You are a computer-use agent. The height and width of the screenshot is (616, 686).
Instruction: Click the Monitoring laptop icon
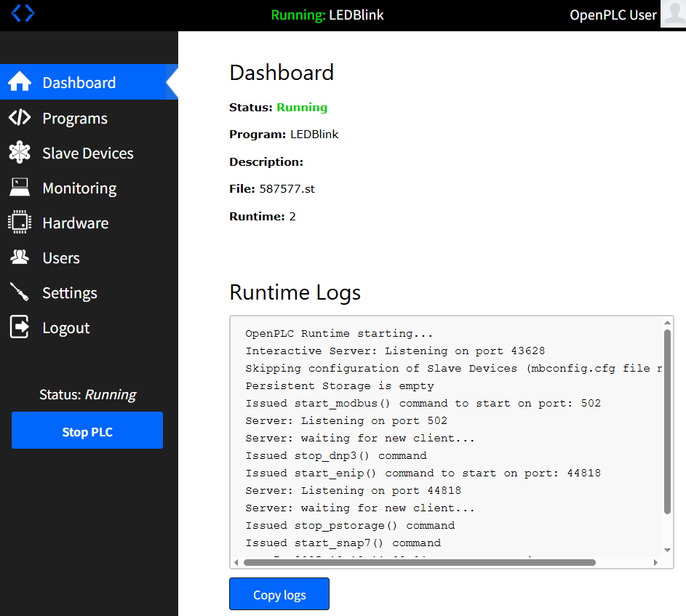coord(20,188)
